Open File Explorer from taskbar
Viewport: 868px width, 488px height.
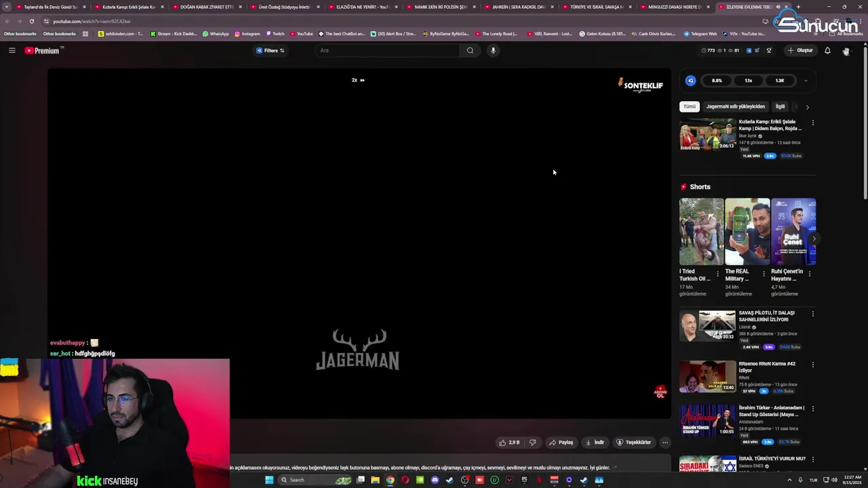coord(375,480)
